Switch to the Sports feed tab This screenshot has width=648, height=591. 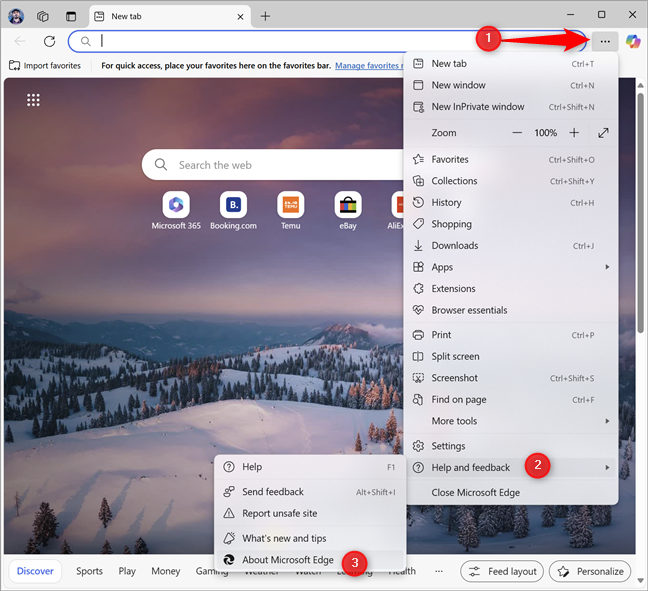(89, 571)
